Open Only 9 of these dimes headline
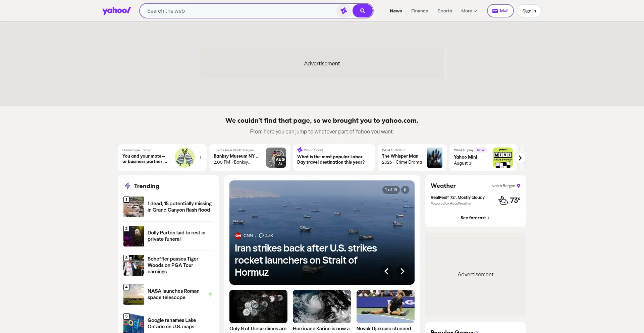Viewport: 644px width, 333px height. click(258, 329)
